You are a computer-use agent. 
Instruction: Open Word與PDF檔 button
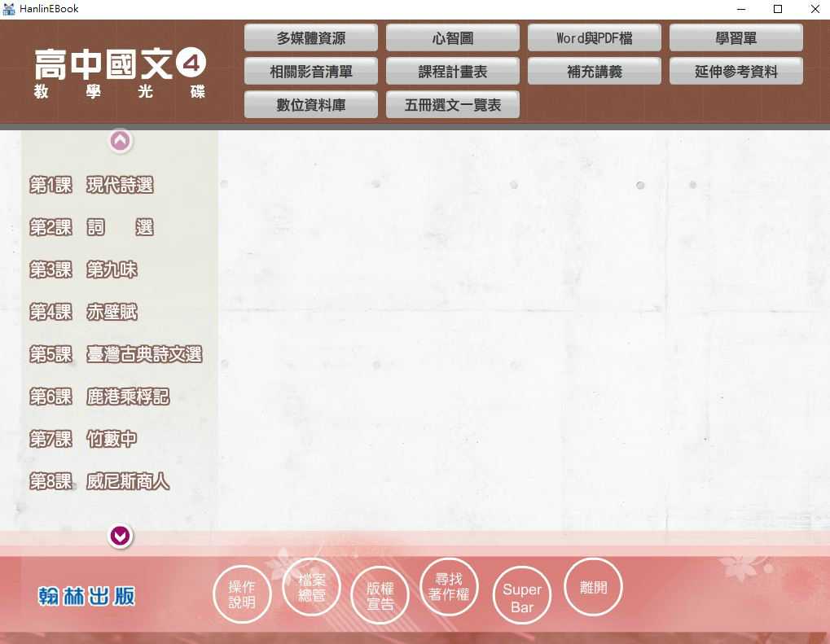pyautogui.click(x=595, y=38)
